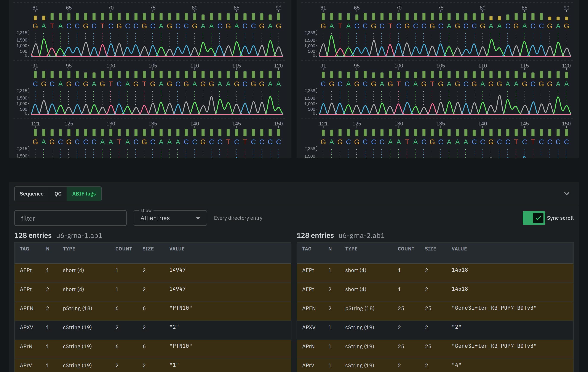Open the show All entries dropdown
This screenshot has height=372, width=588.
170,218
